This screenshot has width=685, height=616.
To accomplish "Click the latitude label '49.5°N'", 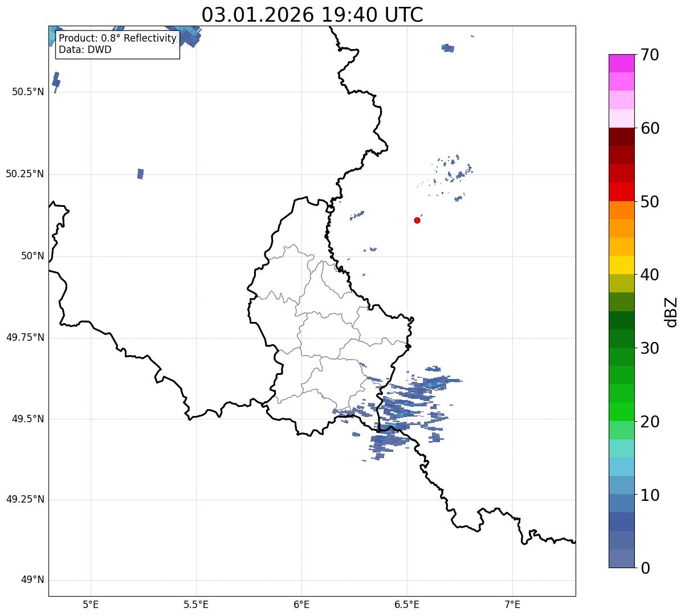I will pos(28,419).
